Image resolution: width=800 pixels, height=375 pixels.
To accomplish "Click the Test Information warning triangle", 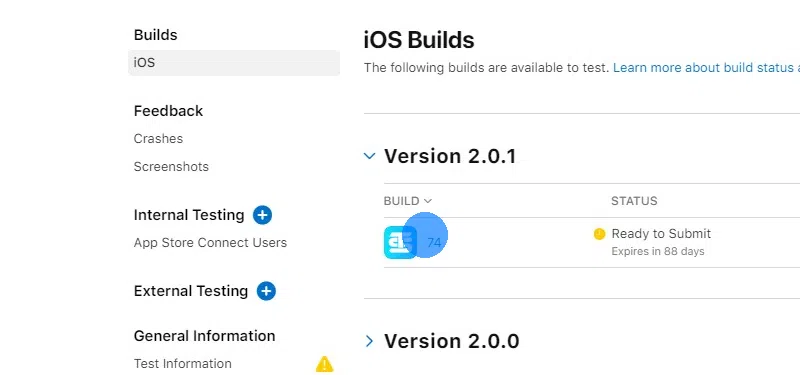I will (324, 364).
